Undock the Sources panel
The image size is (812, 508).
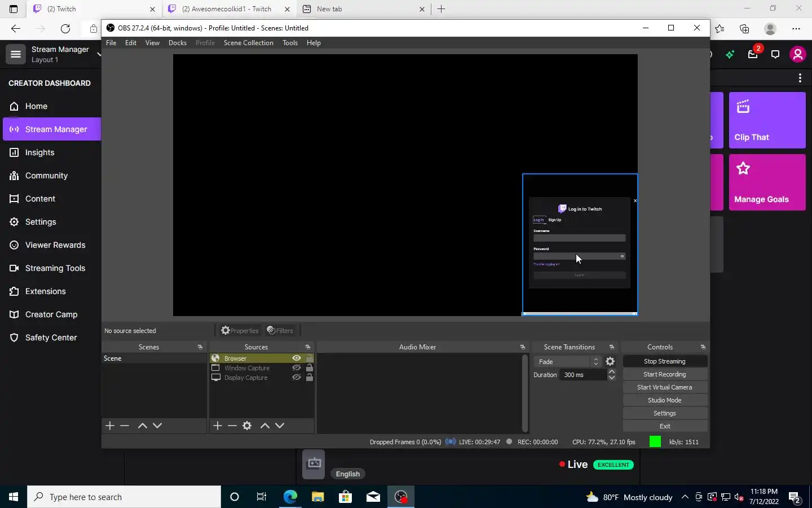click(308, 347)
